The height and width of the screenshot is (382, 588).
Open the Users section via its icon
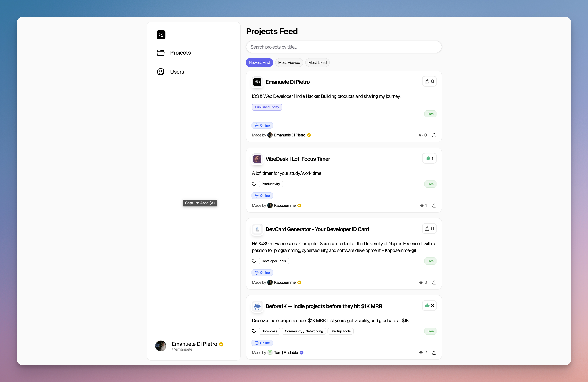(x=161, y=72)
